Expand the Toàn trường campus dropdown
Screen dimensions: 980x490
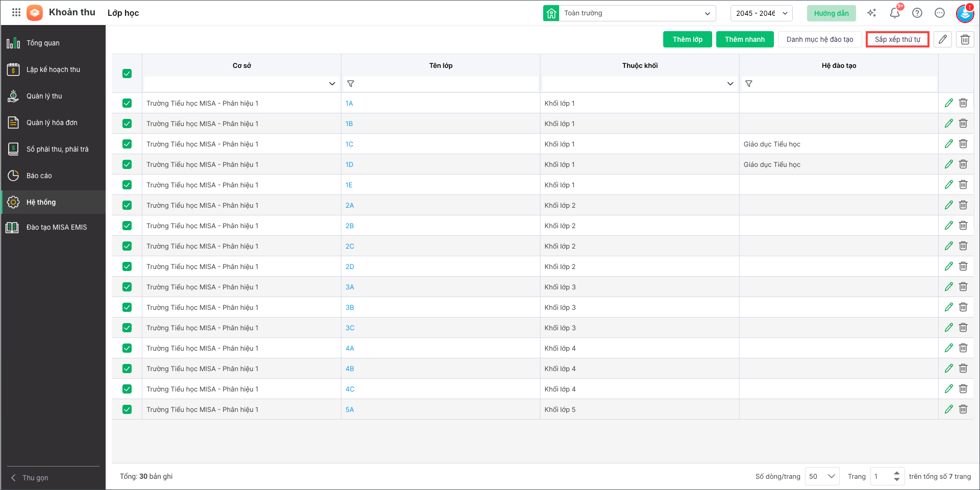630,13
